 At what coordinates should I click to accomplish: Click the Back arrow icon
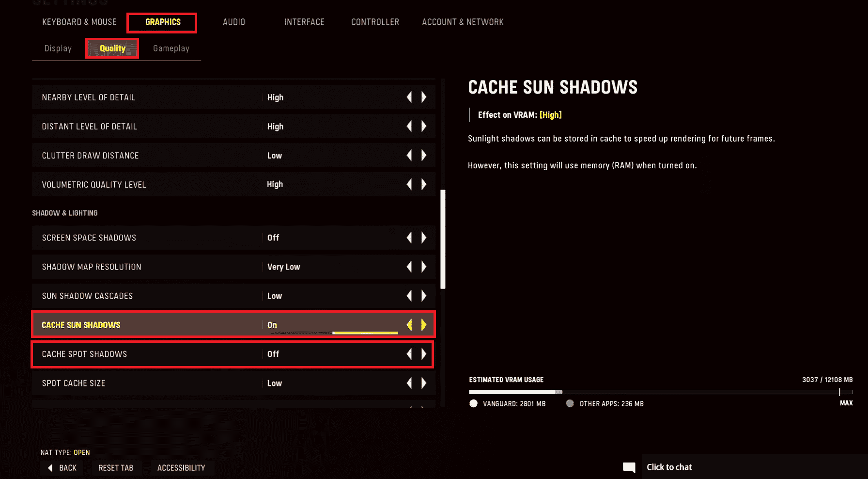(50, 468)
